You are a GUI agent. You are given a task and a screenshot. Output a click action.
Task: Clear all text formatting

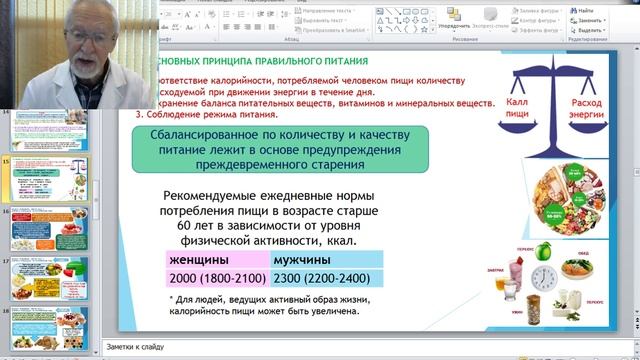tap(212, 14)
